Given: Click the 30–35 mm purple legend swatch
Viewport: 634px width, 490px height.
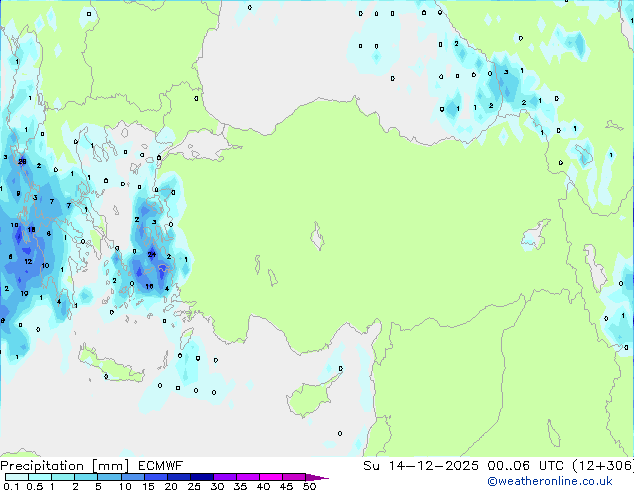Looking at the screenshot, I should [x=225, y=477].
